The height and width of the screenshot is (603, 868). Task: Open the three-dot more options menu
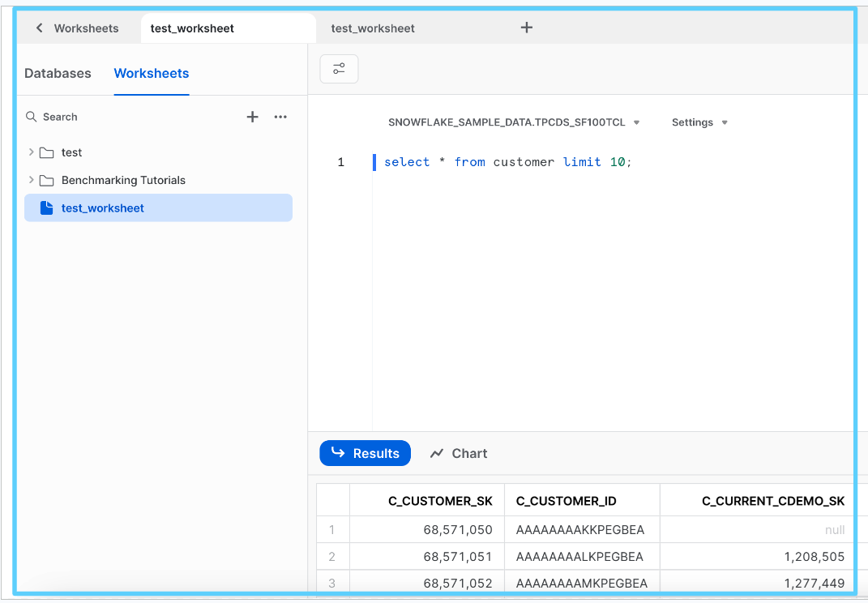point(280,117)
